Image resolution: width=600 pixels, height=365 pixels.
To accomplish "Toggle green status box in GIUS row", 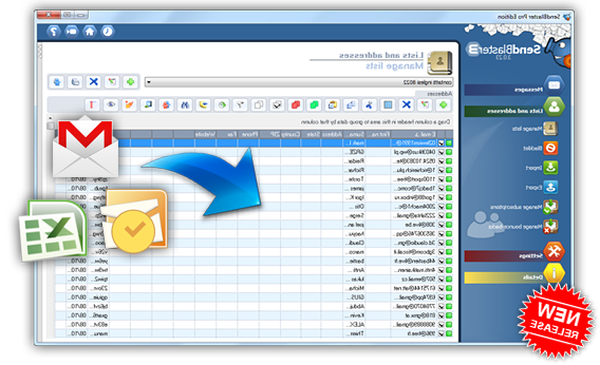I will [449, 297].
